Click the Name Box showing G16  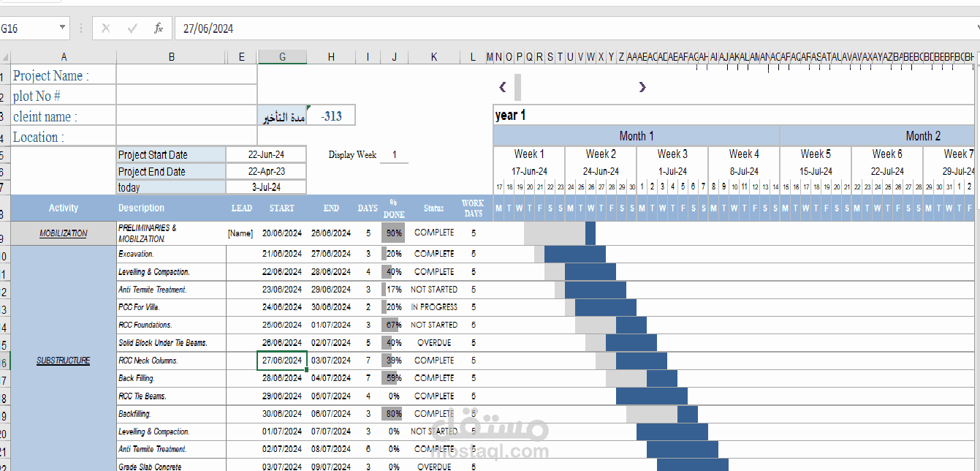pos(28,29)
